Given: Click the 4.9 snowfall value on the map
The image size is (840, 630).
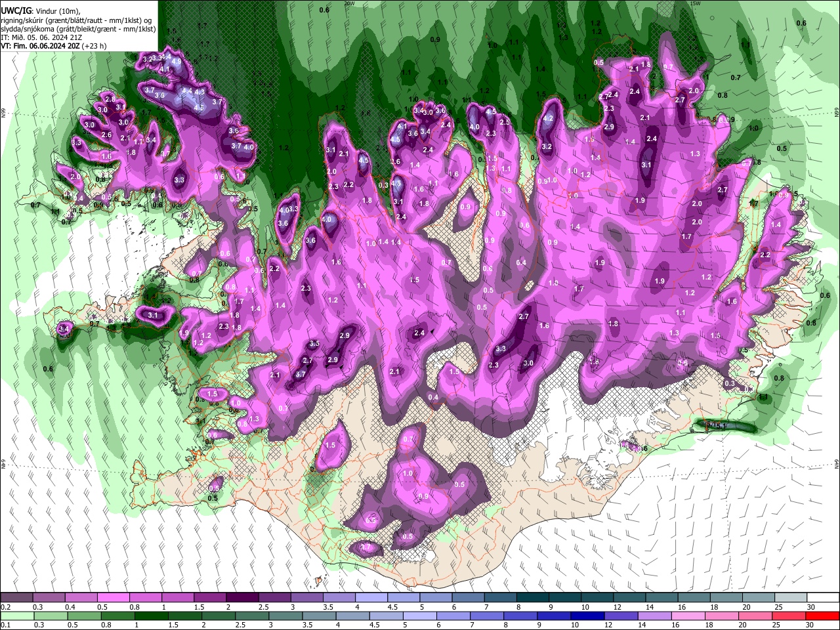Looking at the screenshot, I should (x=177, y=61).
